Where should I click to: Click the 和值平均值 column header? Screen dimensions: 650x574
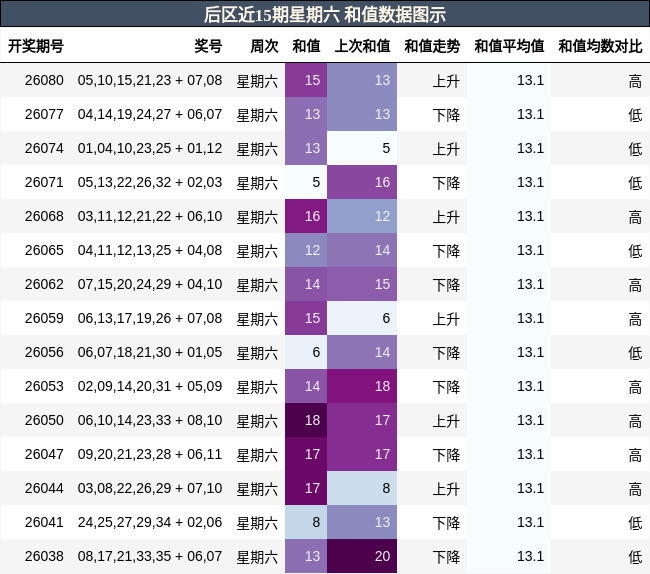point(509,46)
